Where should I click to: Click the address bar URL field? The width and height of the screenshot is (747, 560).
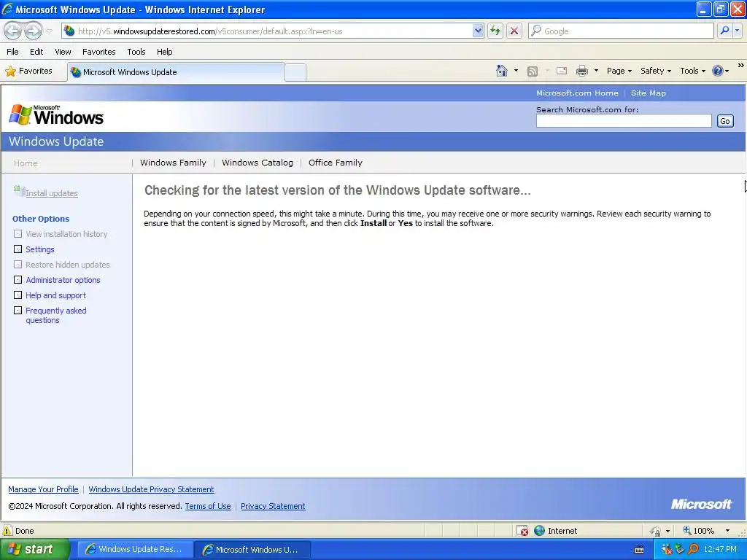pyautogui.click(x=267, y=31)
